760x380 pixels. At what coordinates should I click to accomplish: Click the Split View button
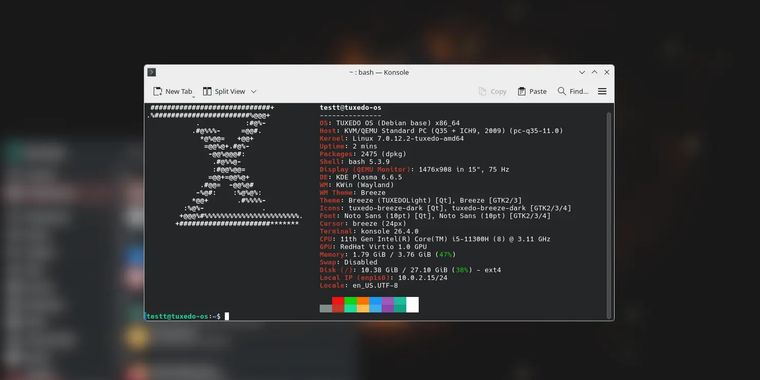coord(224,91)
